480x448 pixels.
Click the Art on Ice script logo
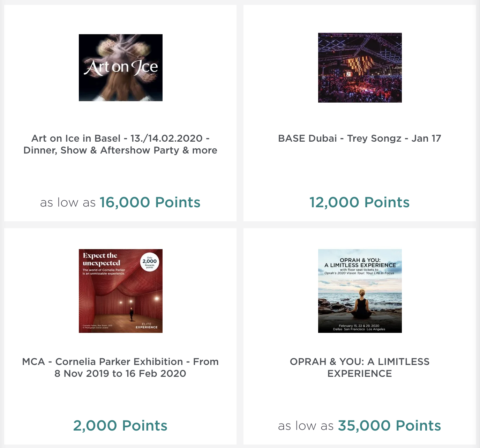121,67
